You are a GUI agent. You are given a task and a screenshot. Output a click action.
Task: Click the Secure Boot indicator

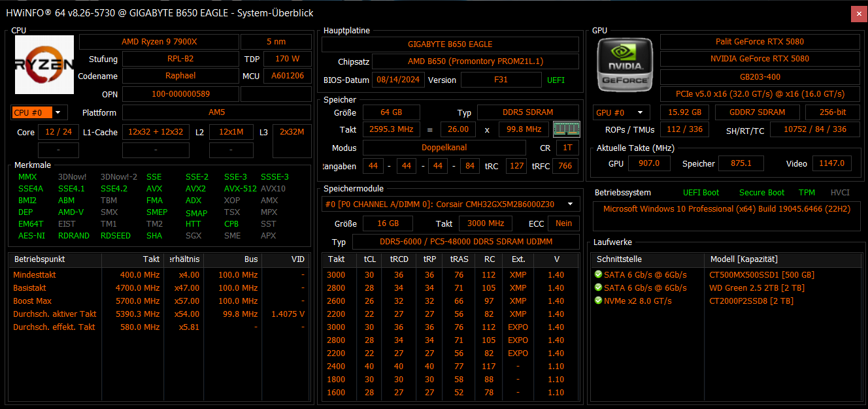point(762,193)
